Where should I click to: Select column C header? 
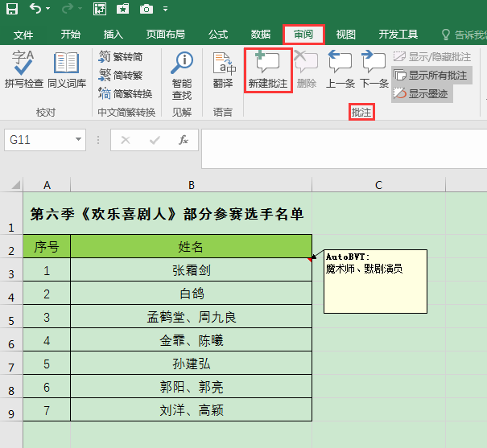pyautogui.click(x=378, y=185)
